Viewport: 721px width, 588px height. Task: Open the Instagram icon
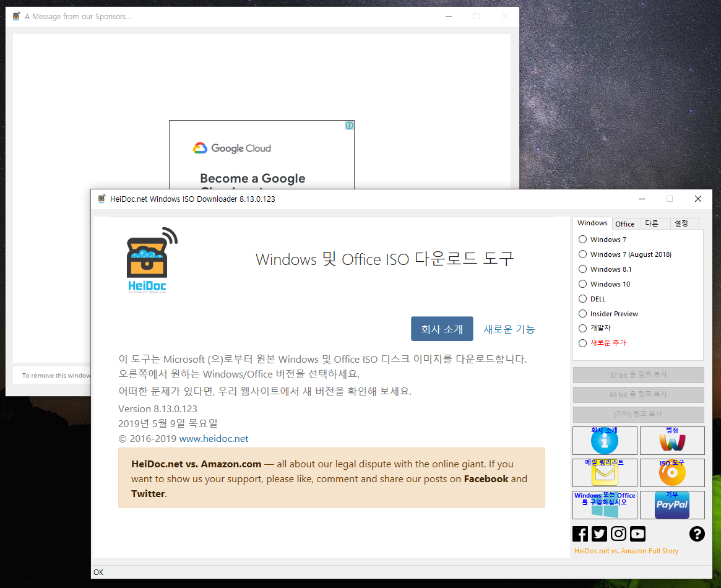click(618, 534)
